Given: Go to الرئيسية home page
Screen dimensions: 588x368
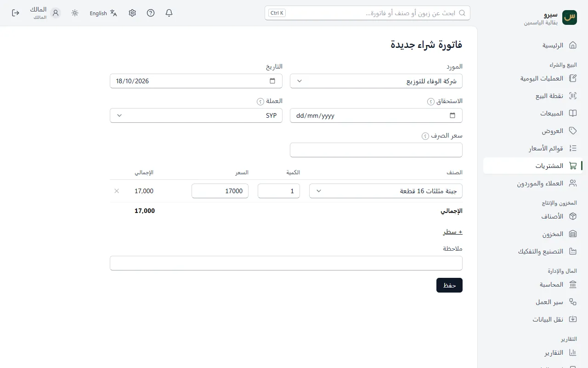Looking at the screenshot, I should pos(533,45).
